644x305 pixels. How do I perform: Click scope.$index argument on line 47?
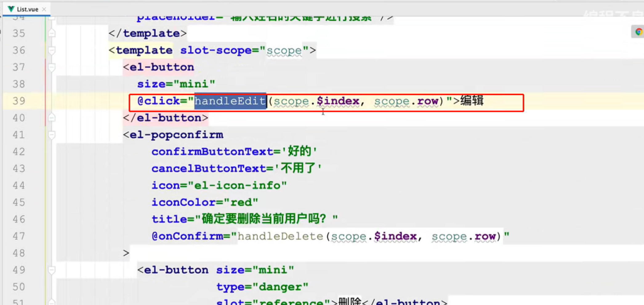click(x=374, y=236)
